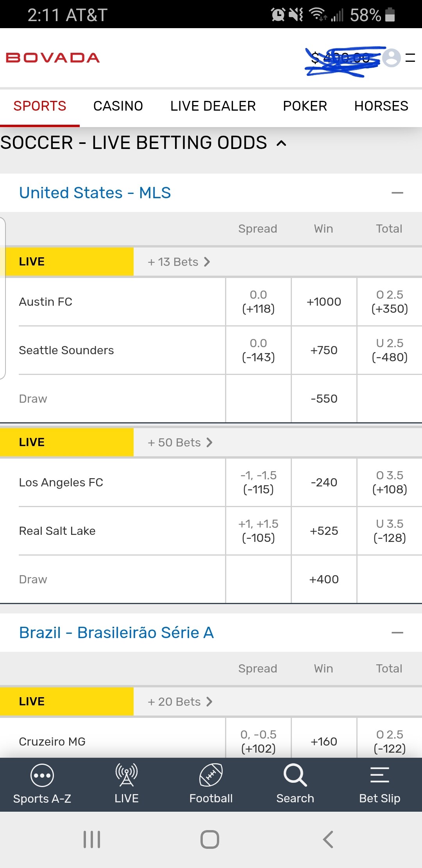Open the hamburger menu beside profile
The width and height of the screenshot is (422, 868).
click(410, 58)
